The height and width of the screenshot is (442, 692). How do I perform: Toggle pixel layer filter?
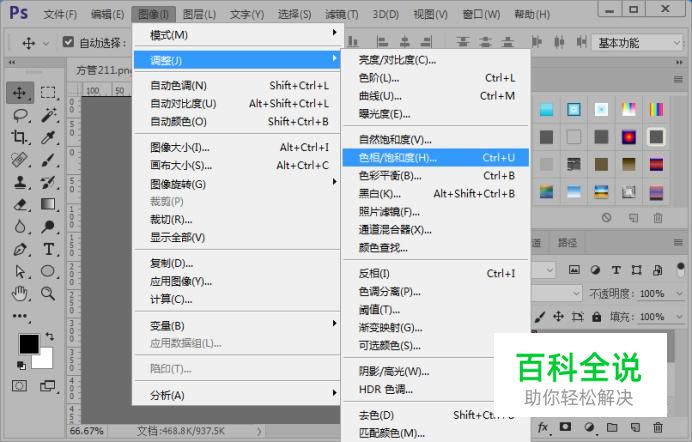(x=574, y=270)
